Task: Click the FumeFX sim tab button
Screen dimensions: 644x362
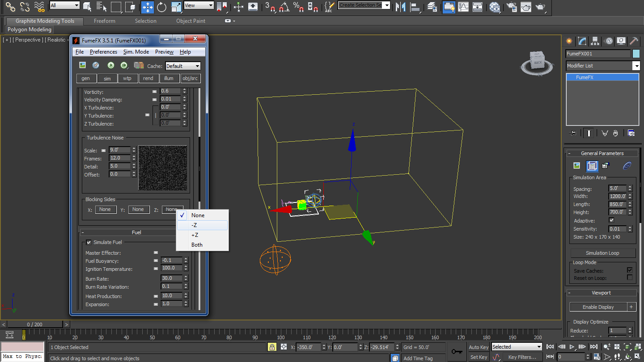Action: tap(107, 78)
